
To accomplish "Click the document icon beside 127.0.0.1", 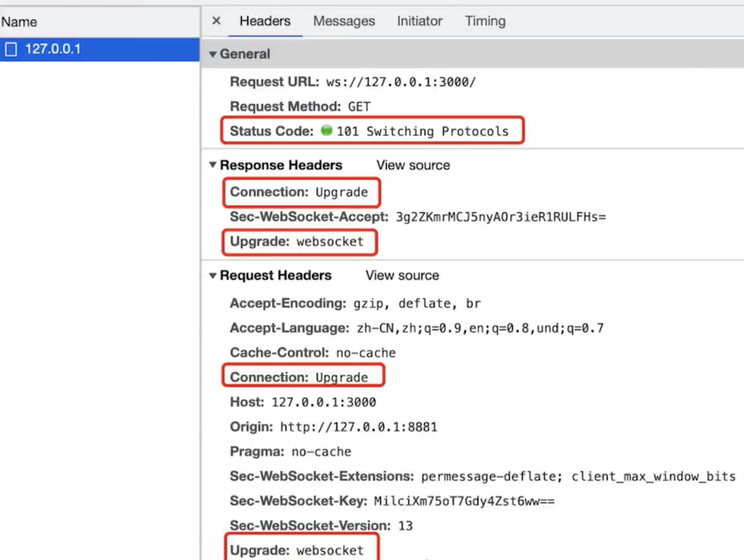I will coord(11,49).
